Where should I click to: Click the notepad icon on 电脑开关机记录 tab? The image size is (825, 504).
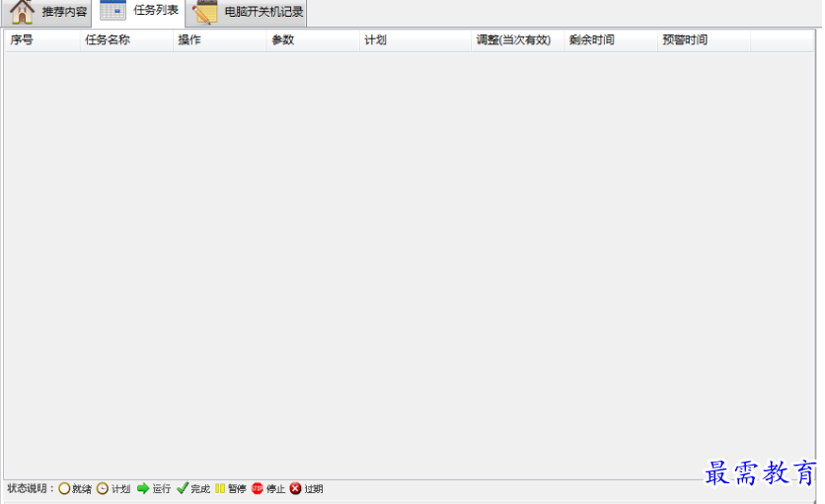point(204,12)
